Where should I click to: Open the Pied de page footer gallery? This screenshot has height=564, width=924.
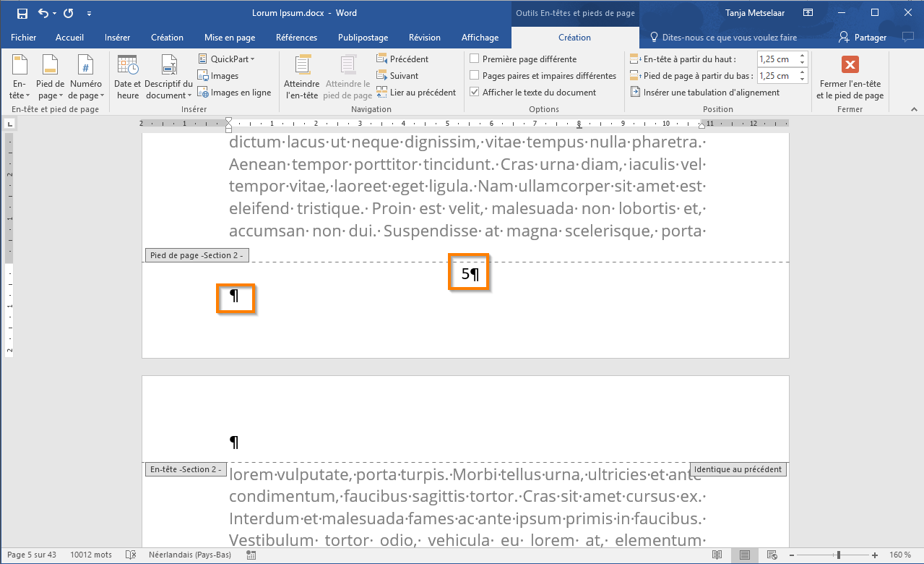50,77
